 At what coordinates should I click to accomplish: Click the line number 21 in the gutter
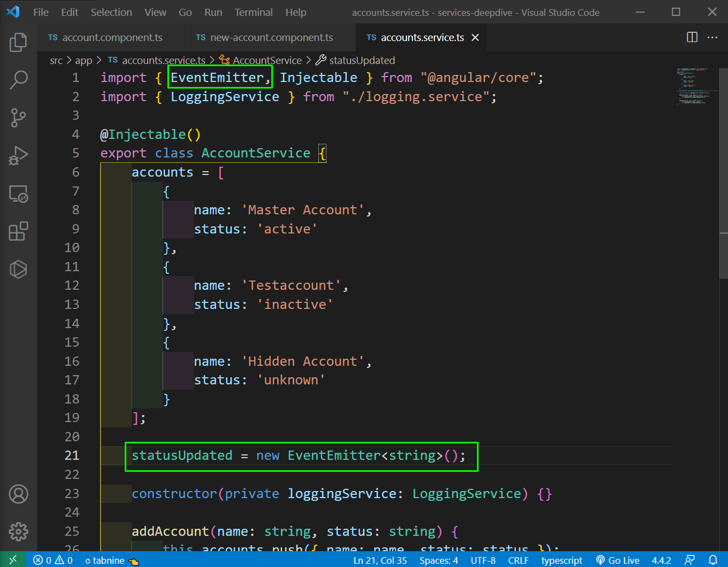coord(72,455)
